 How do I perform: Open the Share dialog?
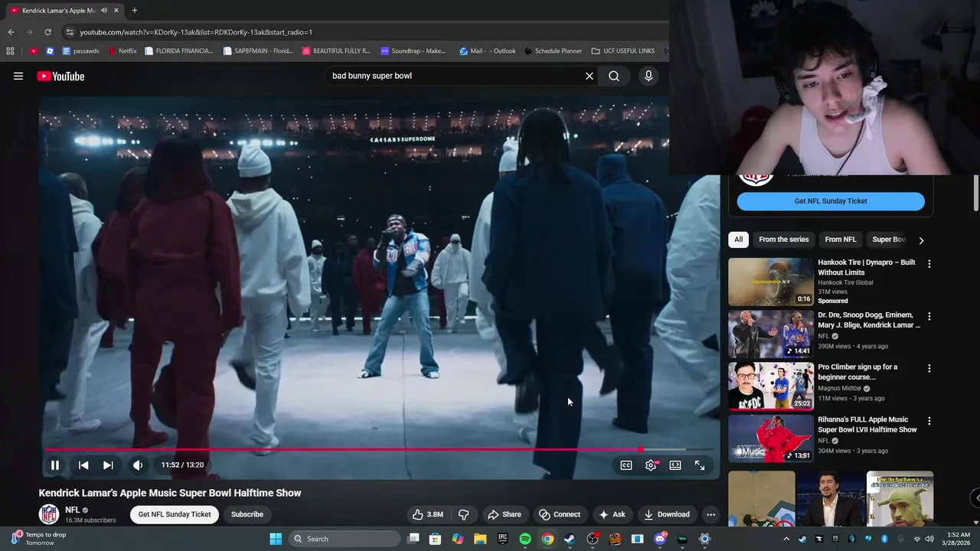(x=505, y=514)
